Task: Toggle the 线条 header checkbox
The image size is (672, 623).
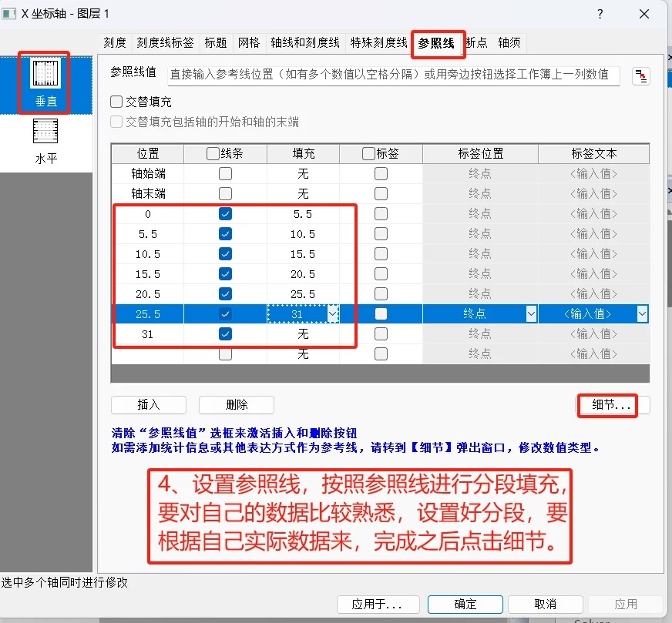Action: click(213, 154)
